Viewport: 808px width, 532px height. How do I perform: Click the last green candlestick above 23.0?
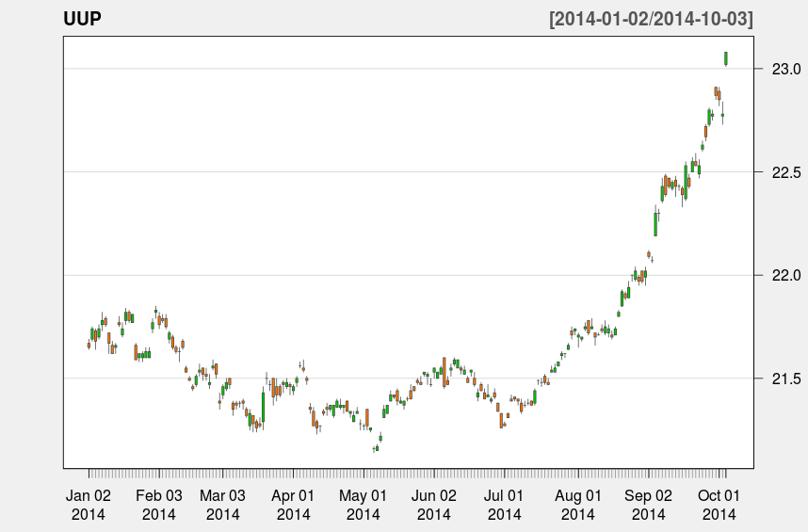[726, 58]
